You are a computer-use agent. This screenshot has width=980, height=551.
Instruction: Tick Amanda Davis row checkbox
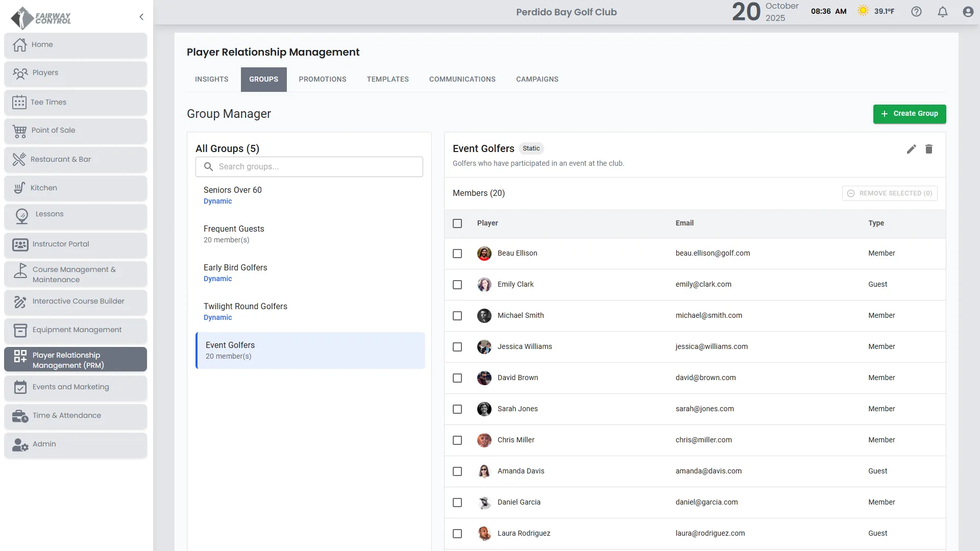tap(457, 471)
